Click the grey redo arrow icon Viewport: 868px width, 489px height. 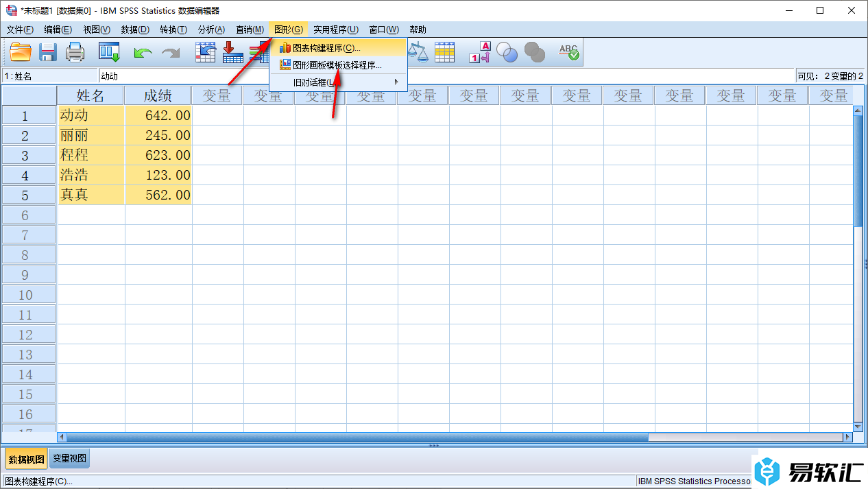click(170, 52)
